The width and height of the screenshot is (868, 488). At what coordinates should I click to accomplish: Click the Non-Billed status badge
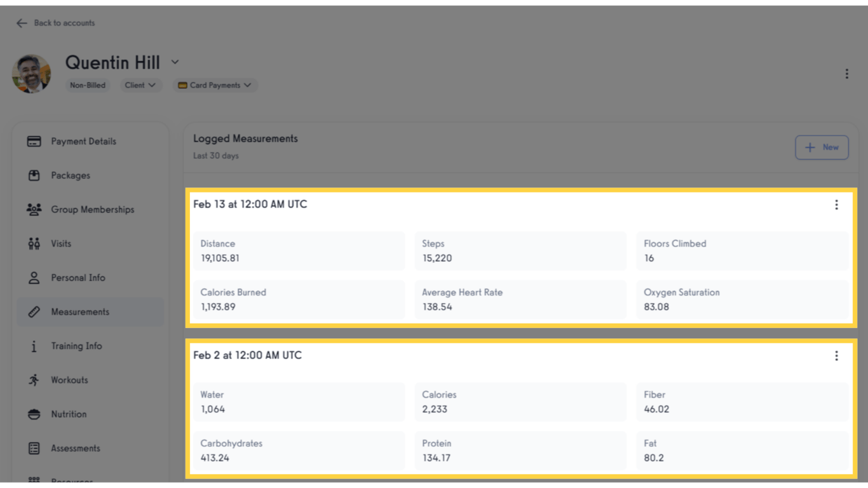point(88,85)
